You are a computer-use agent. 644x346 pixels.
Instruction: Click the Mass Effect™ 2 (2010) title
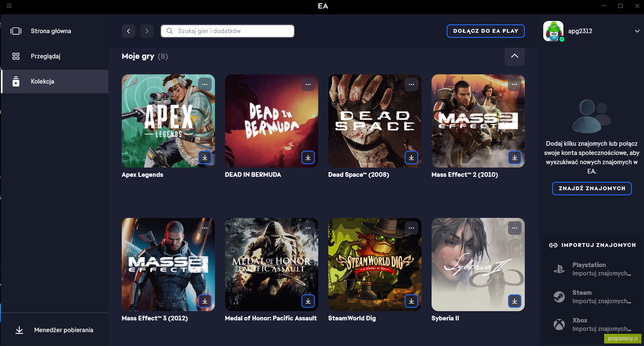pyautogui.click(x=465, y=175)
